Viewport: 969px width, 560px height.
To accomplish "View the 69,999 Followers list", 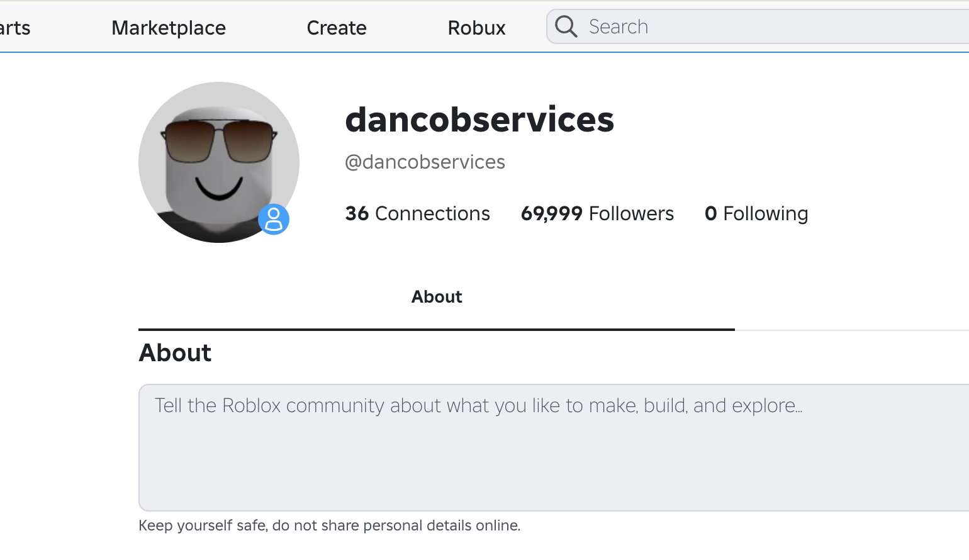I will tap(597, 213).
